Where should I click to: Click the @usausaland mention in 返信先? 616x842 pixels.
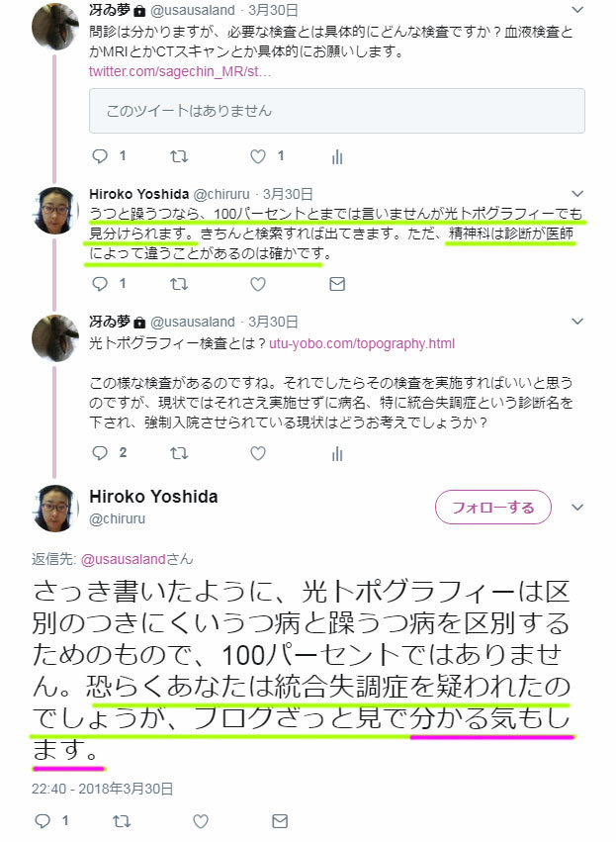point(124,559)
